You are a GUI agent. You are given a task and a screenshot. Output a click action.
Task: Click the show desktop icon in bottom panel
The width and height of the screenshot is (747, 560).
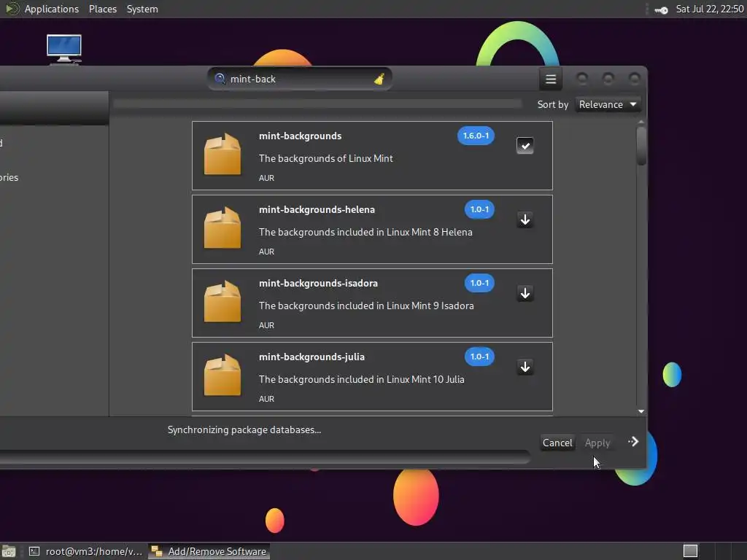tap(9, 551)
